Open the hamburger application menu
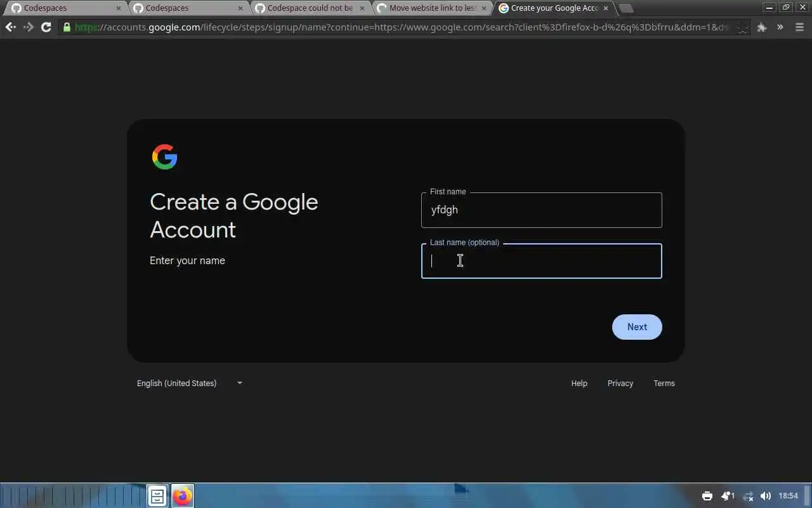The height and width of the screenshot is (508, 812). 799,27
